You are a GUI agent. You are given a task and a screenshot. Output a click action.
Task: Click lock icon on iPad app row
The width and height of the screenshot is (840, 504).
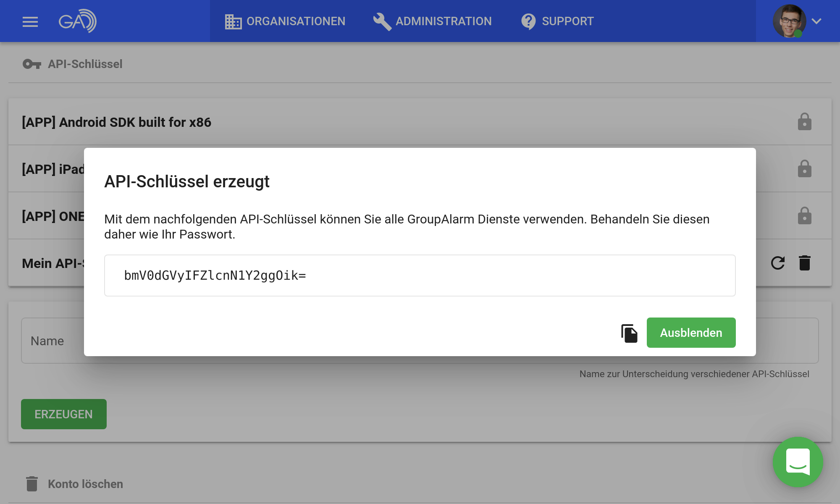(804, 169)
